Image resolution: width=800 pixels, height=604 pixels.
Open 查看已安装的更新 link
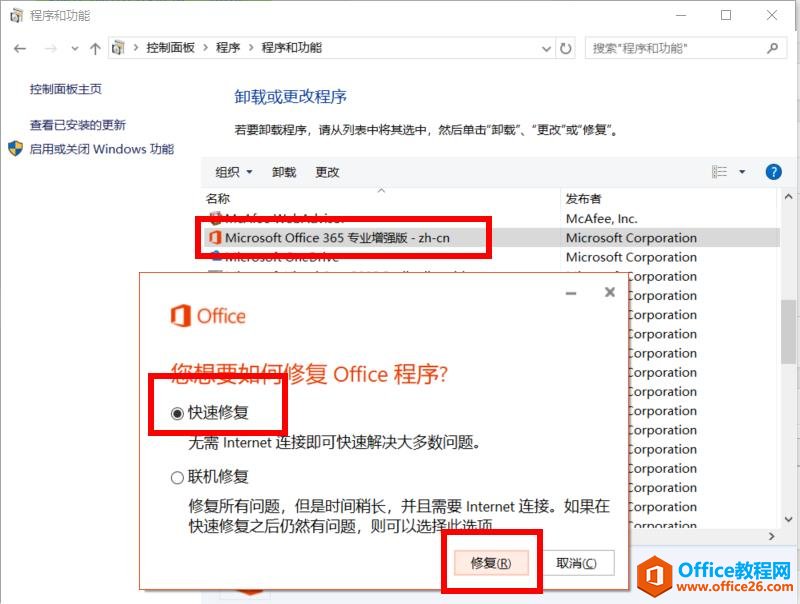pyautogui.click(x=78, y=125)
